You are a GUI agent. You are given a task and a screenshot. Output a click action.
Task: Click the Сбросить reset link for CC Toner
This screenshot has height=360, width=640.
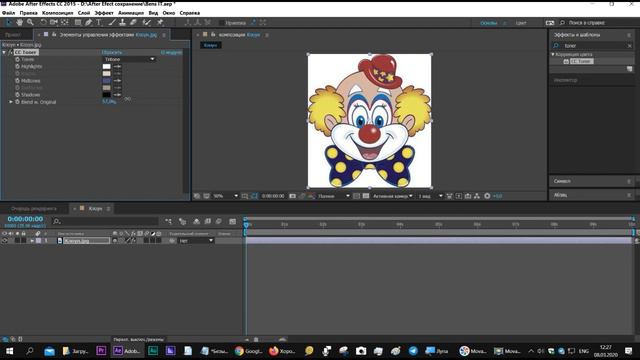pyautogui.click(x=112, y=52)
